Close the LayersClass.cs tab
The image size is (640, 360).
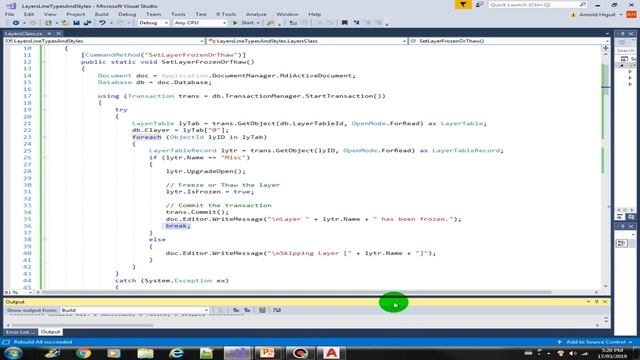tap(58, 33)
